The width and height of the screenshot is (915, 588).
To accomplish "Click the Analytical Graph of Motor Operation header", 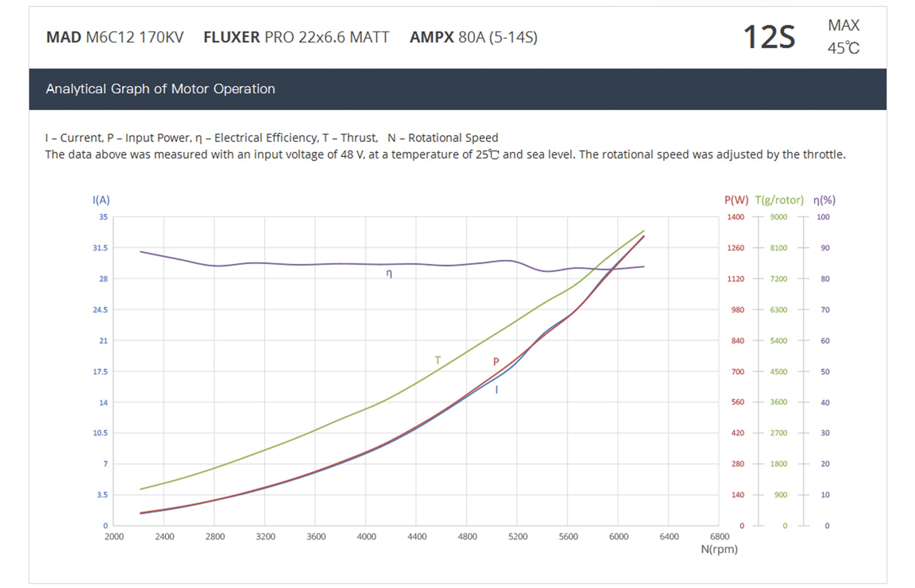I will [160, 89].
